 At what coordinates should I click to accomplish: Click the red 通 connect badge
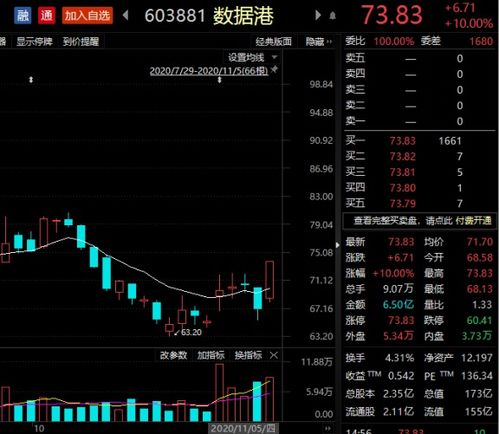tap(47, 16)
